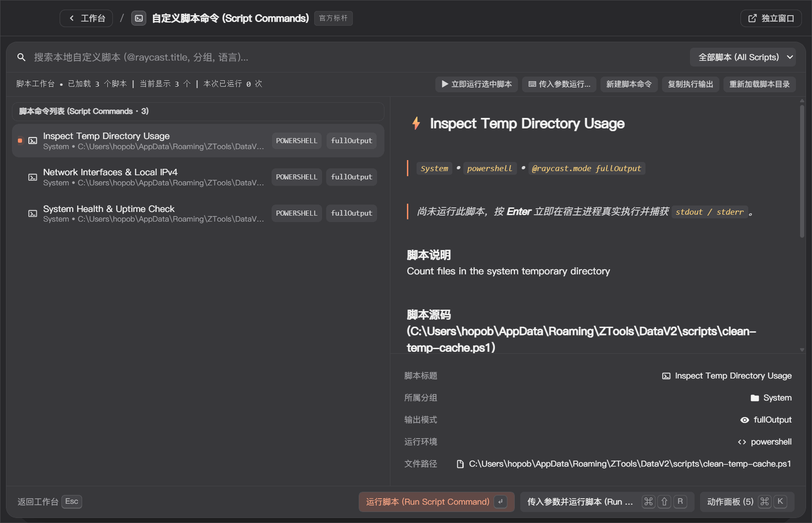
Task: Click the file icon beside the script path
Action: coord(460,464)
